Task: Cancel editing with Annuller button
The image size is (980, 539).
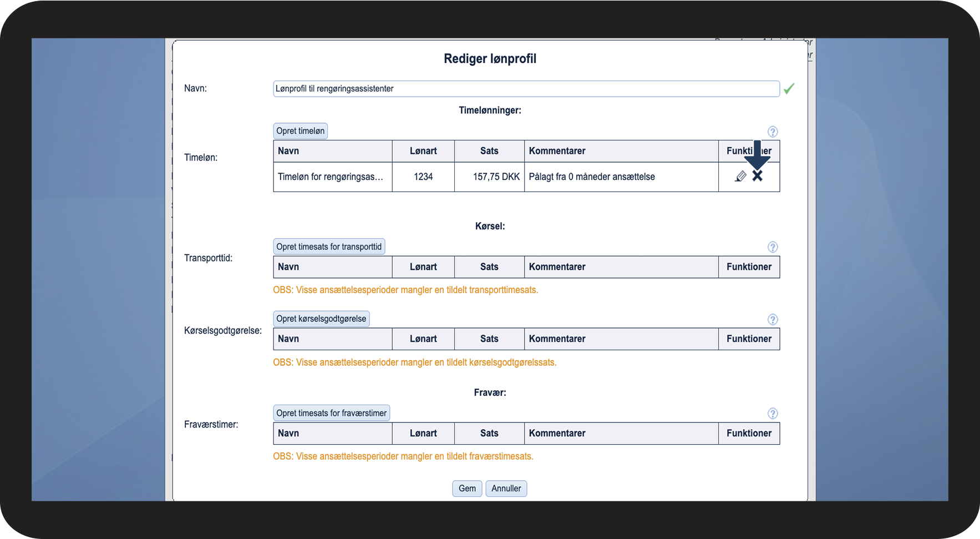Action: pyautogui.click(x=506, y=488)
